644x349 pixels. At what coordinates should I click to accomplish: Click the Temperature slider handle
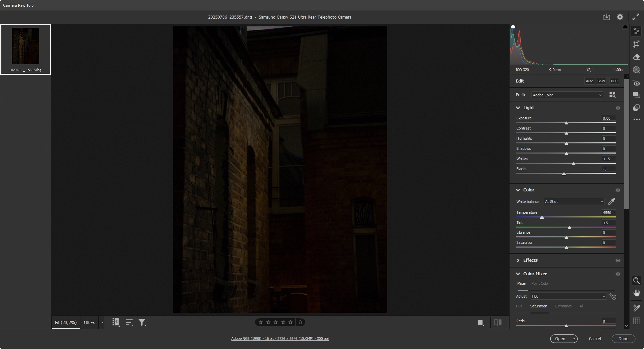tap(542, 217)
